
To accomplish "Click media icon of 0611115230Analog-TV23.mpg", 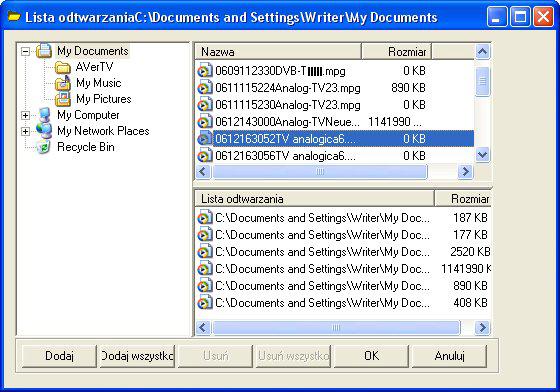I will [204, 105].
